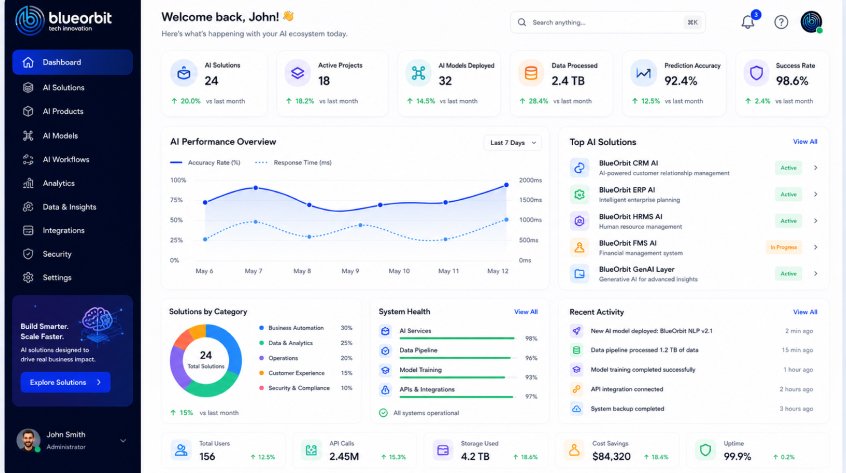
Task: Click the Model Training health icon
Action: click(x=385, y=370)
